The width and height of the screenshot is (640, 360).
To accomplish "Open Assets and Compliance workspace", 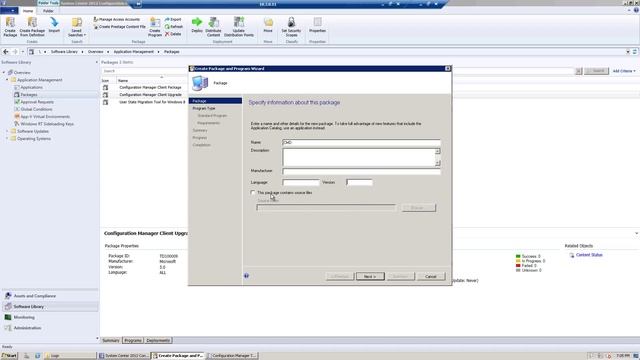I will tap(49, 296).
